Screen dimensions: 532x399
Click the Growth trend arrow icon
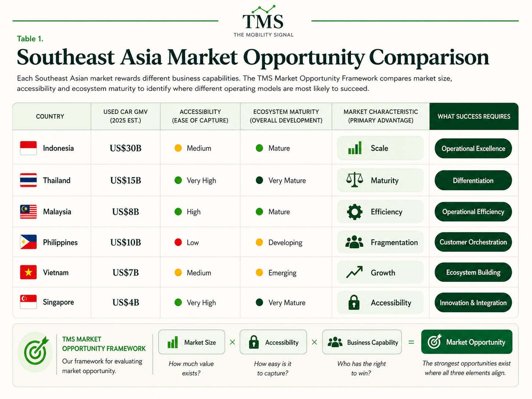(354, 272)
